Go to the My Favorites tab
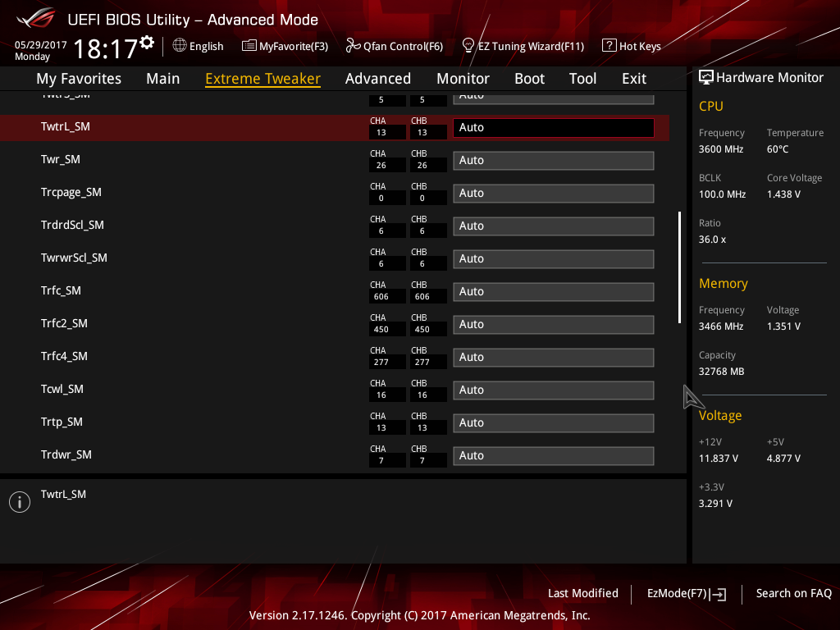 click(79, 79)
